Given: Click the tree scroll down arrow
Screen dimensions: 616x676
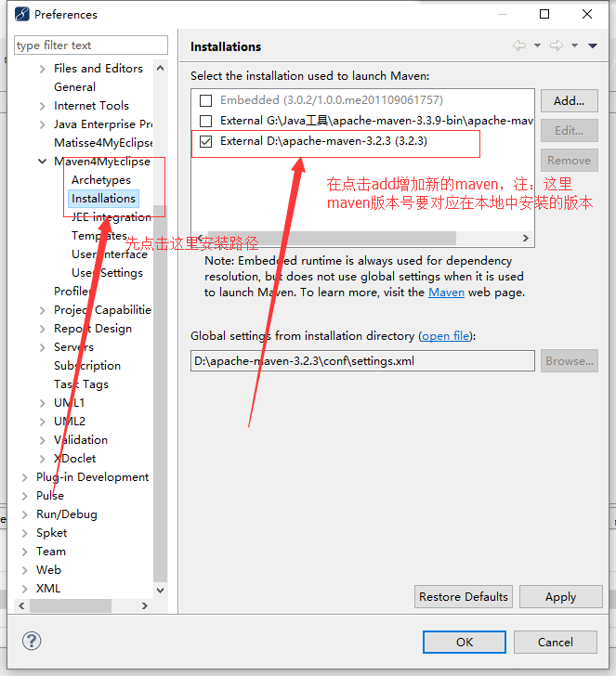Looking at the screenshot, I should pos(160,590).
